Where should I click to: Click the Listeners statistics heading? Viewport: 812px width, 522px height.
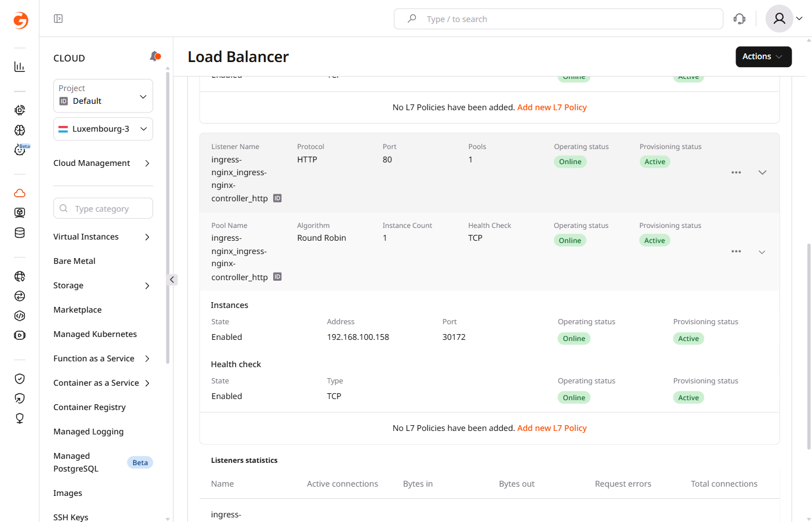(x=244, y=461)
